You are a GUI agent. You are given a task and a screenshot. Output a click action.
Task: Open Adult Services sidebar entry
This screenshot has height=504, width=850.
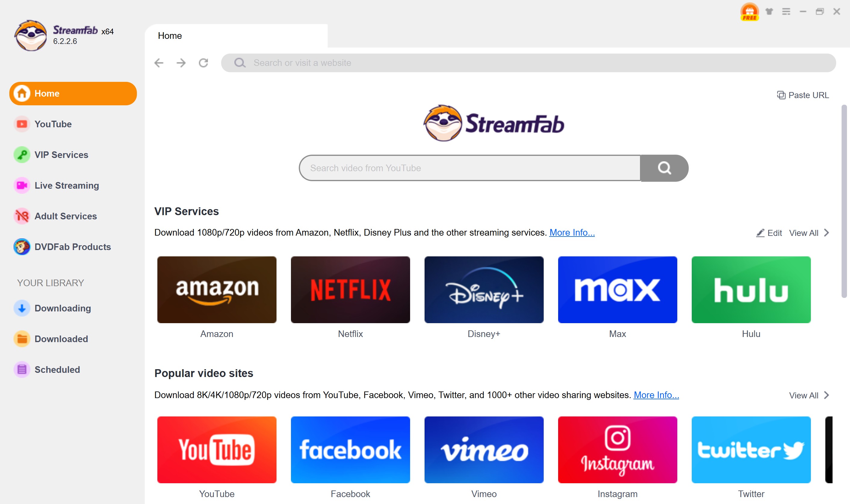(73, 216)
